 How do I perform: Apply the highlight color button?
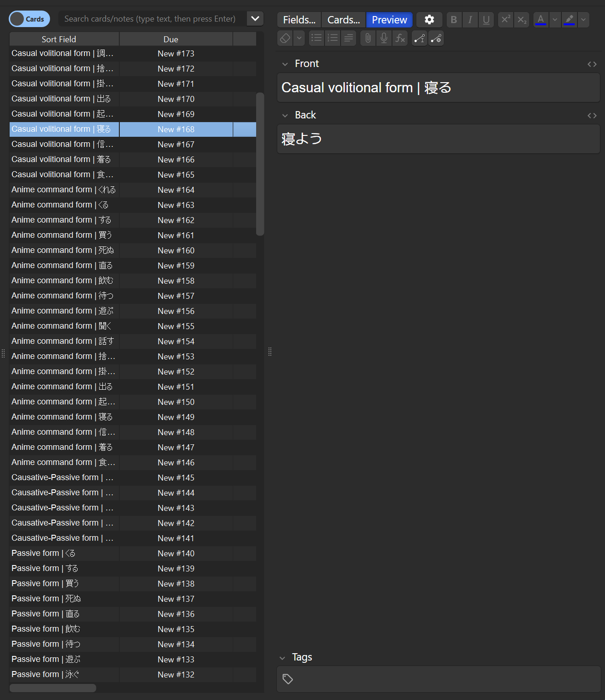(569, 20)
